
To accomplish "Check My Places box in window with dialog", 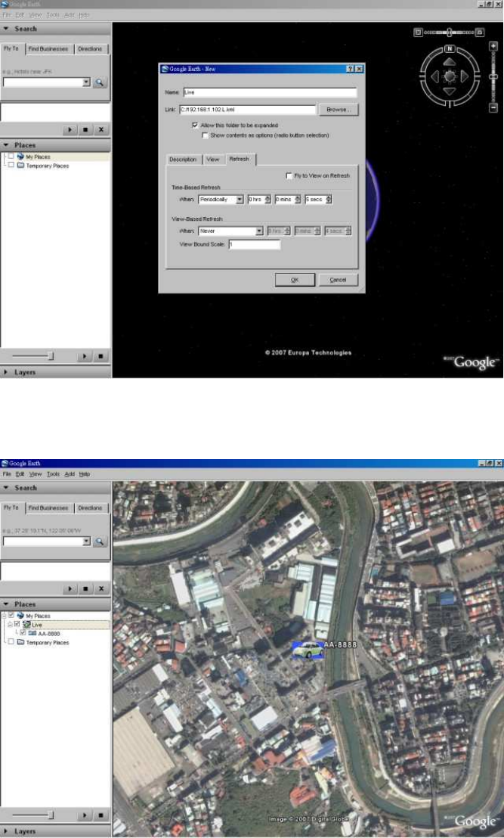I will (x=11, y=157).
